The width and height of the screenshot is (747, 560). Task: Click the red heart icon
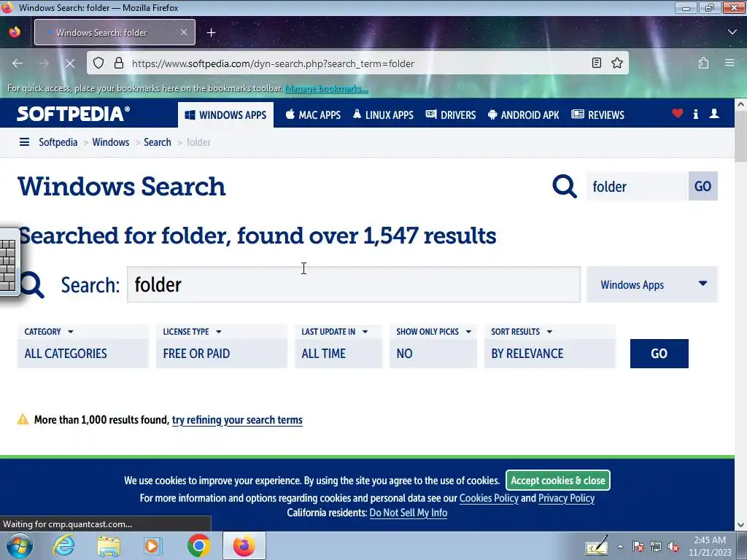click(x=678, y=113)
